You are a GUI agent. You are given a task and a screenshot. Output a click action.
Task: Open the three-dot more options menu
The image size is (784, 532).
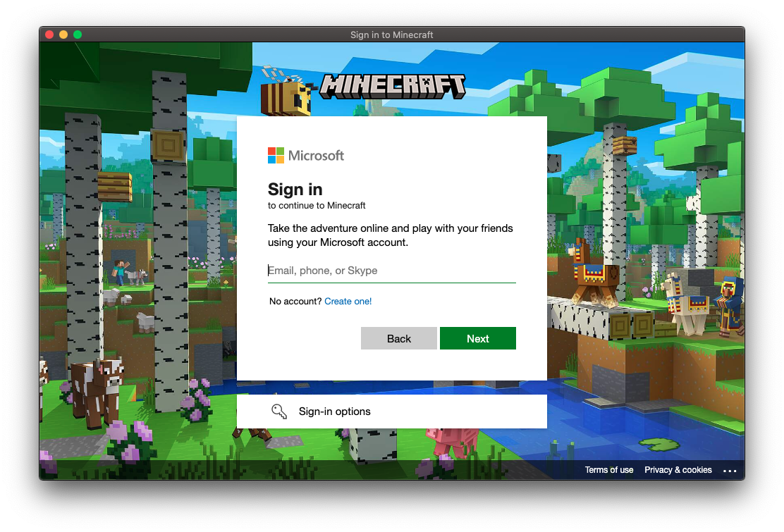[730, 471]
